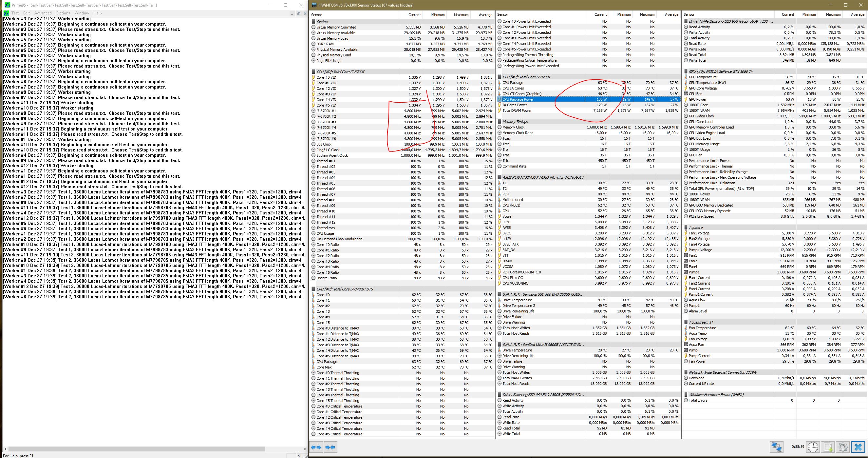Start logging with the sheet-plus icon
Viewport: 868px width, 458px height.
click(828, 447)
